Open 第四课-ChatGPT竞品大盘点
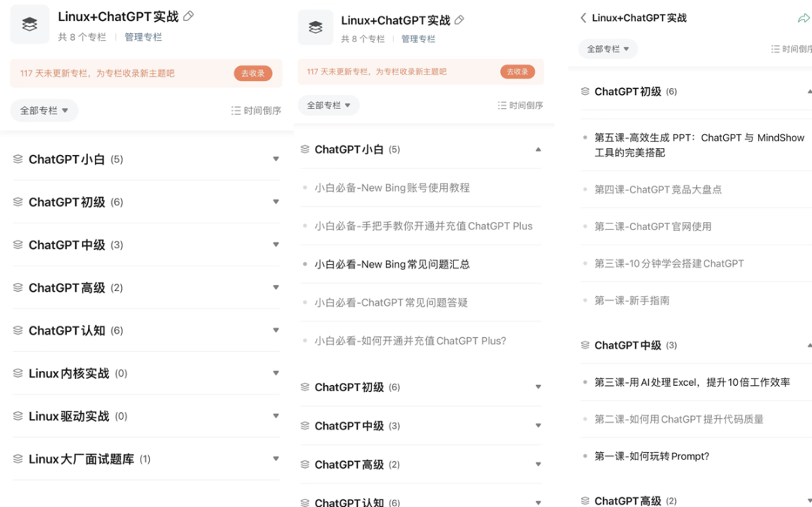Screen dimensions: 812x507 (658, 190)
